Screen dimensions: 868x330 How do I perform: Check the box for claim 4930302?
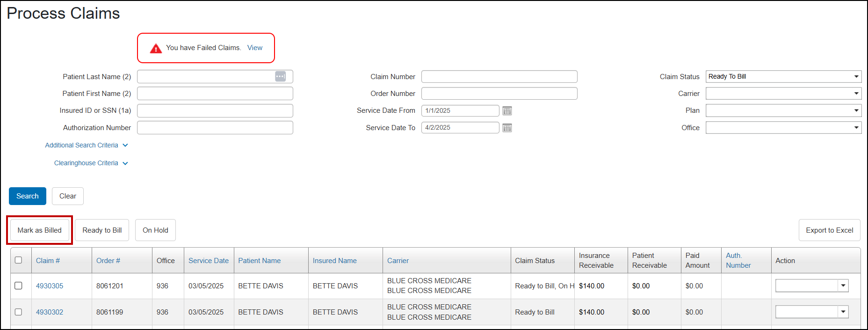18,312
